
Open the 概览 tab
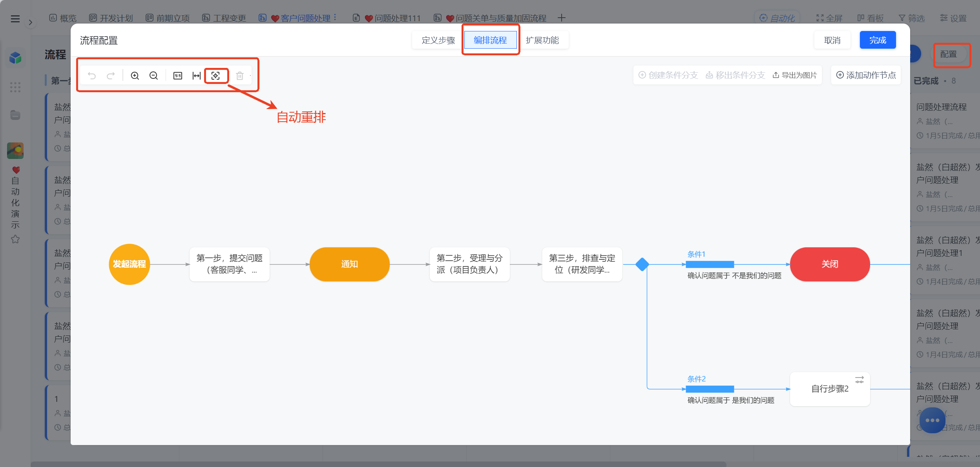coord(63,18)
